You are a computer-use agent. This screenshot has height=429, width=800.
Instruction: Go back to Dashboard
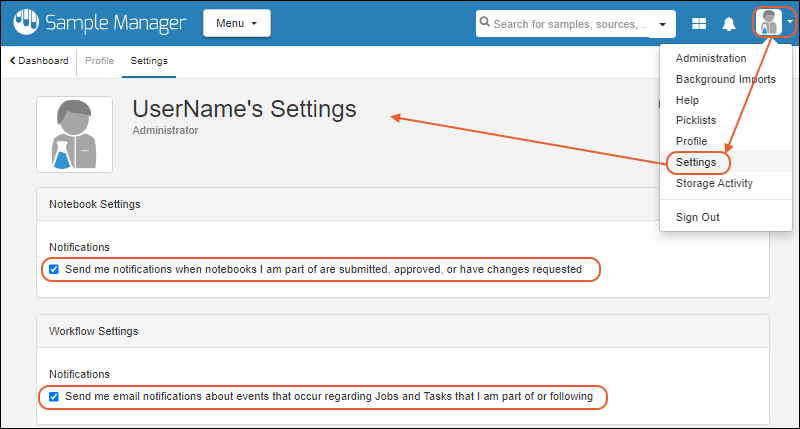click(x=39, y=61)
